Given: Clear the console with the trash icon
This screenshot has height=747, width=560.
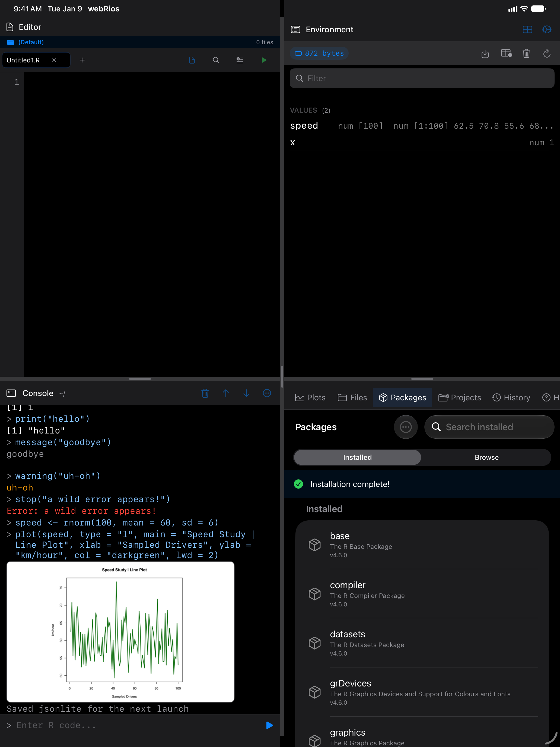Looking at the screenshot, I should coord(205,393).
